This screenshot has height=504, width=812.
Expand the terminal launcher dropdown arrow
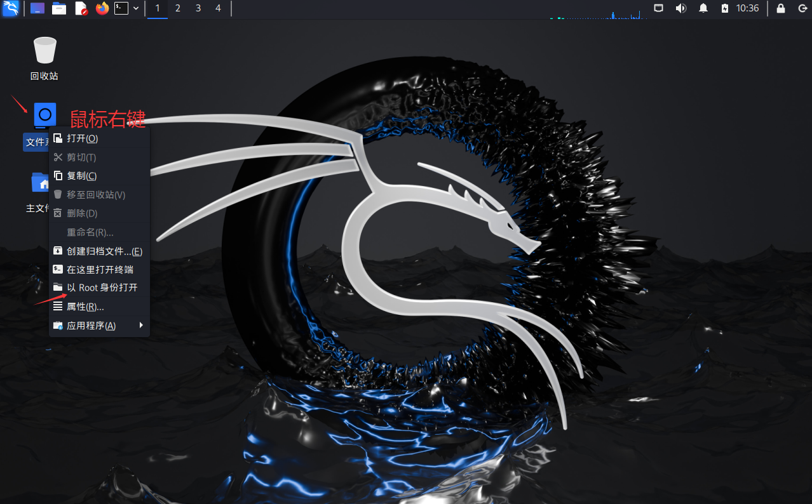[136, 8]
